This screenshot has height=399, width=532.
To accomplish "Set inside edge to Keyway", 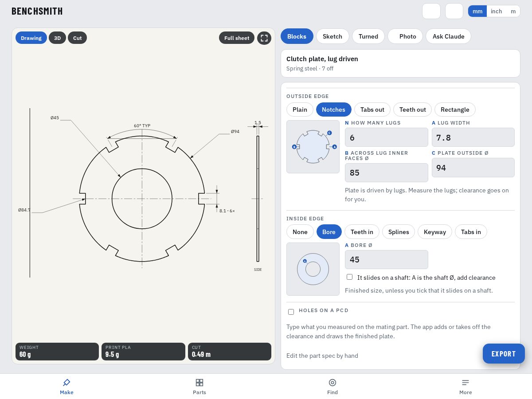I will (435, 232).
